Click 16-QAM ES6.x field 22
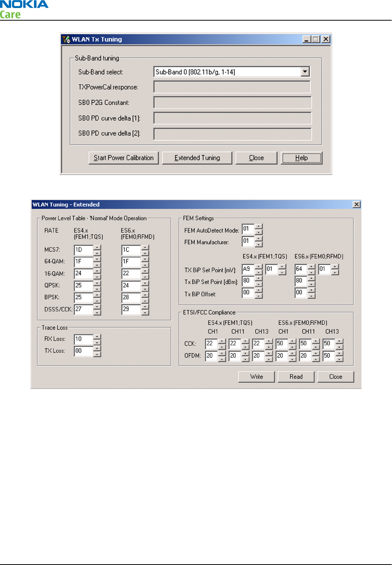The height and width of the screenshot is (565, 392). click(131, 274)
